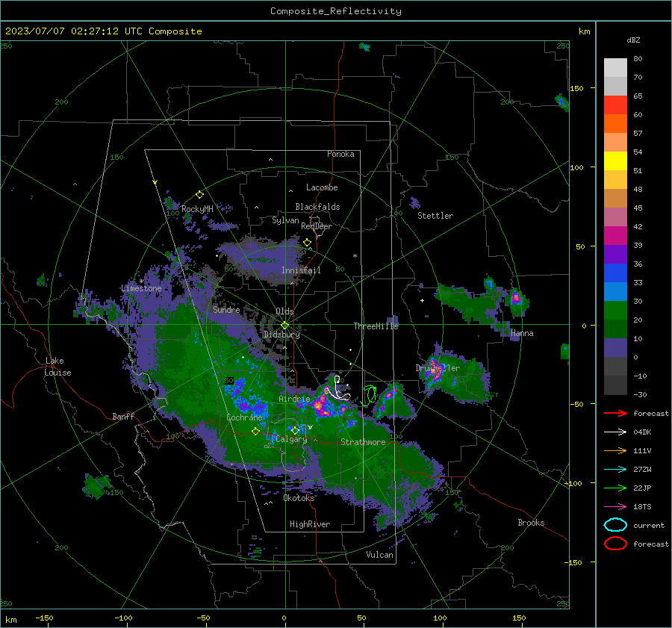Select the magenta 18TS arrow legend entry
This screenshot has height=628, width=672.
[615, 507]
